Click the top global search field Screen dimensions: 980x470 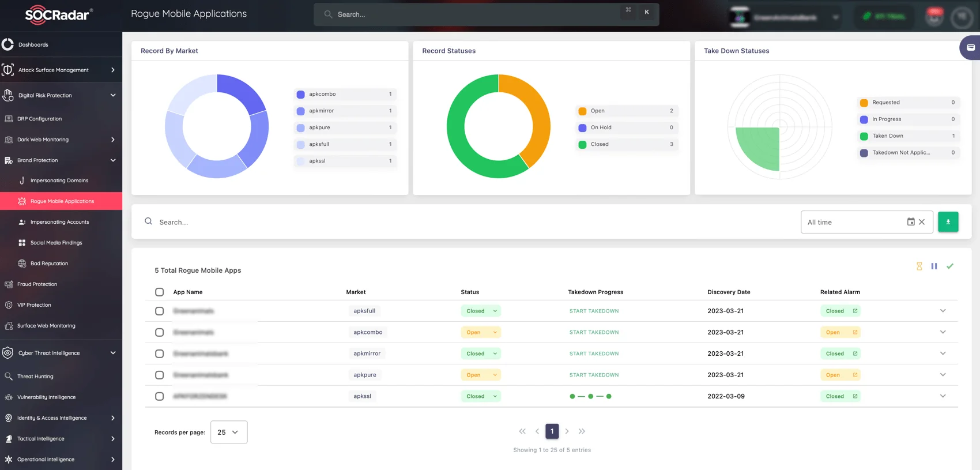point(486,14)
